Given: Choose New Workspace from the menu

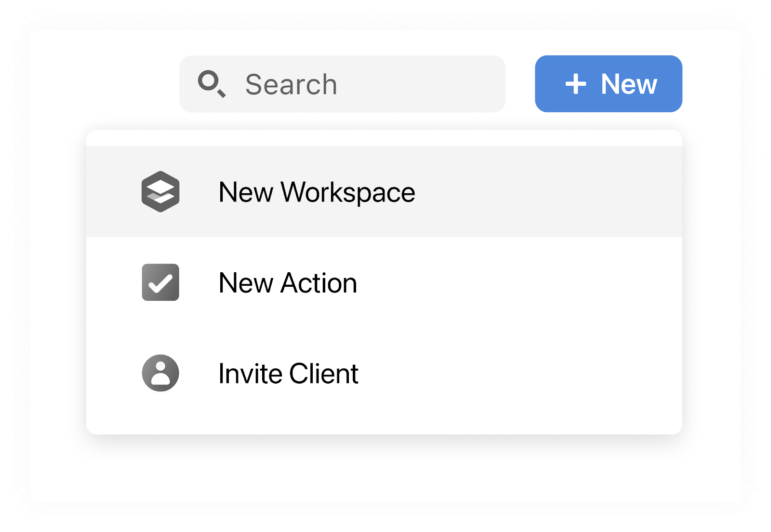Looking at the screenshot, I should click(316, 191).
